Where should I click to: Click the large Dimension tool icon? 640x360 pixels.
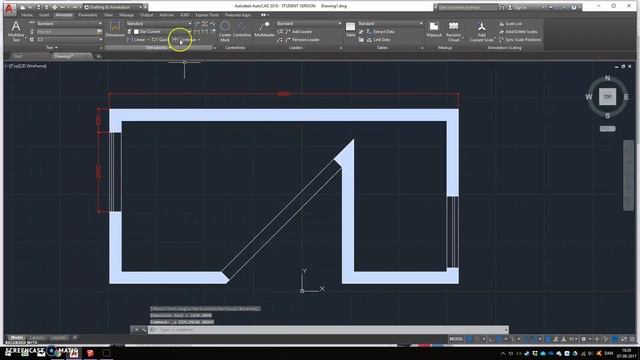coord(115,29)
